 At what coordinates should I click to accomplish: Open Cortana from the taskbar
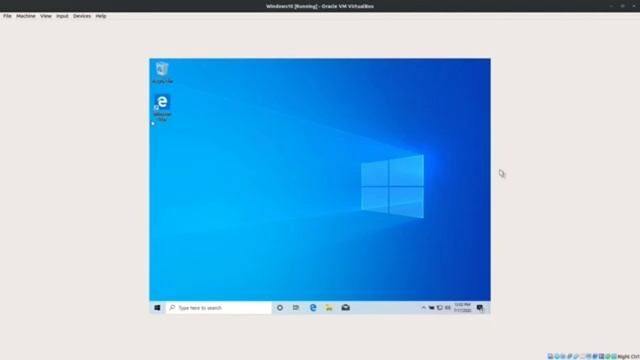coord(280,308)
